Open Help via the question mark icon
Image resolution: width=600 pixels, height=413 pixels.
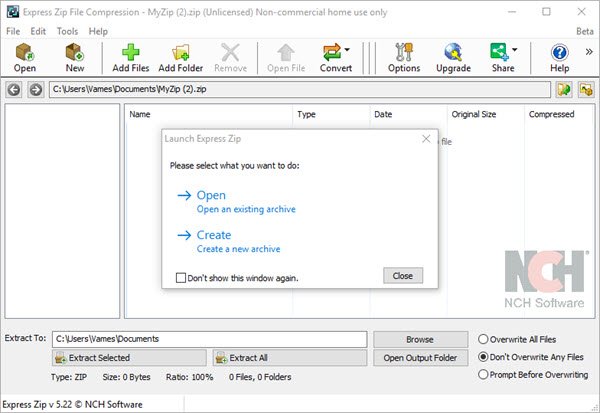tap(559, 52)
